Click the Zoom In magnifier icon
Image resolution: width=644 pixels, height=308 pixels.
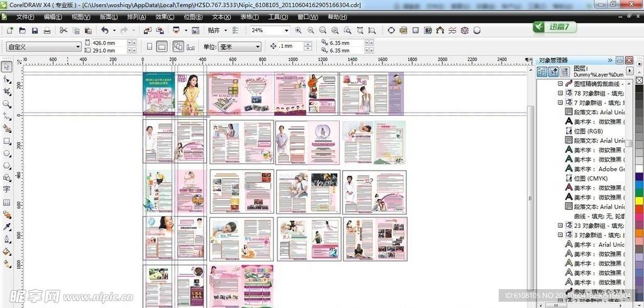[x=298, y=30]
